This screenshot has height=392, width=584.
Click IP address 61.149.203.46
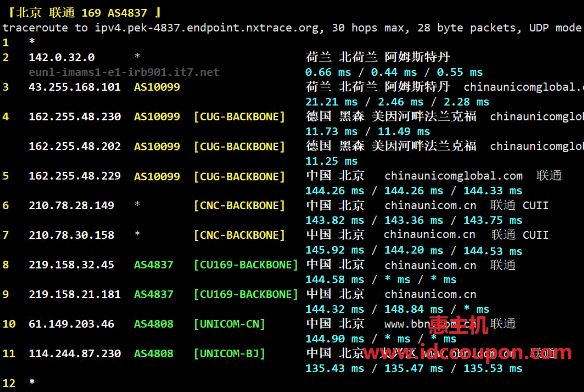(72, 324)
